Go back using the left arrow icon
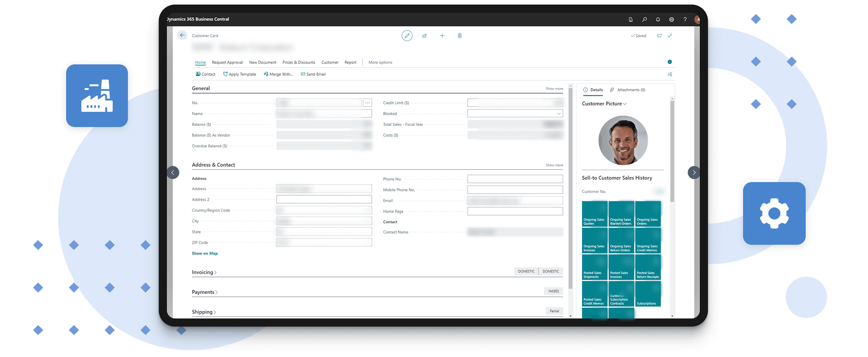Image resolution: width=868 pixels, height=357 pixels. coord(182,36)
